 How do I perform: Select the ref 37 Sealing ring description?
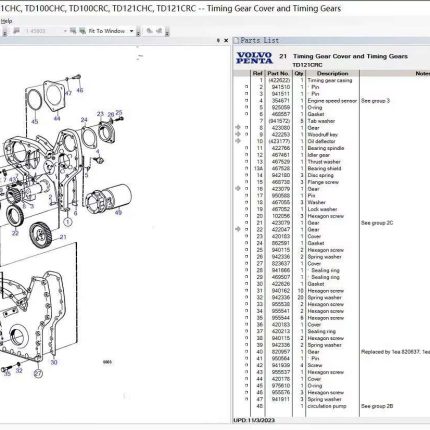[x=321, y=331]
